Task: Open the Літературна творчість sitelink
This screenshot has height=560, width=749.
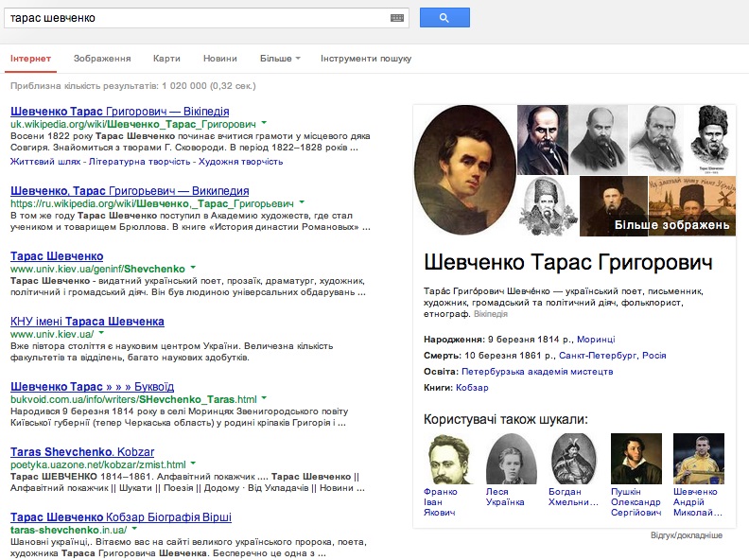Action: [139, 162]
